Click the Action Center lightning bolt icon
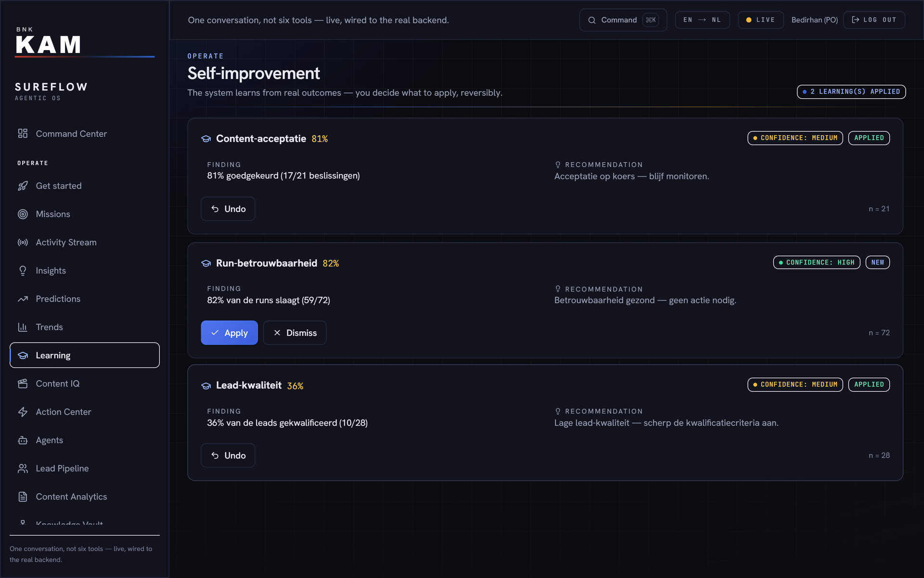924x578 pixels. [23, 412]
